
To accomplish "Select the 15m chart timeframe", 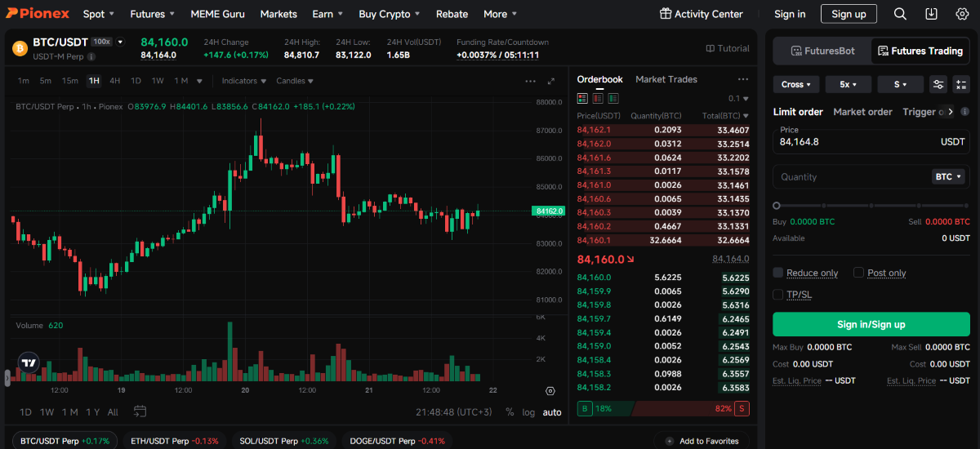I will (70, 81).
